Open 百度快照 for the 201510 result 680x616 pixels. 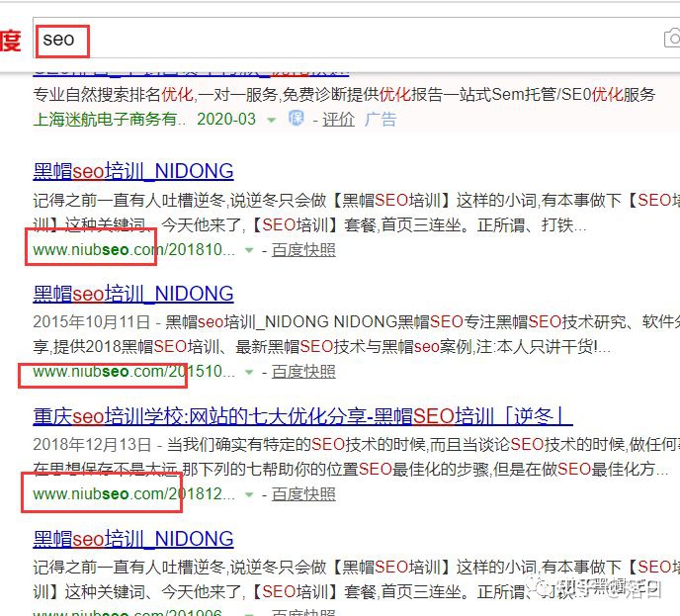303,372
